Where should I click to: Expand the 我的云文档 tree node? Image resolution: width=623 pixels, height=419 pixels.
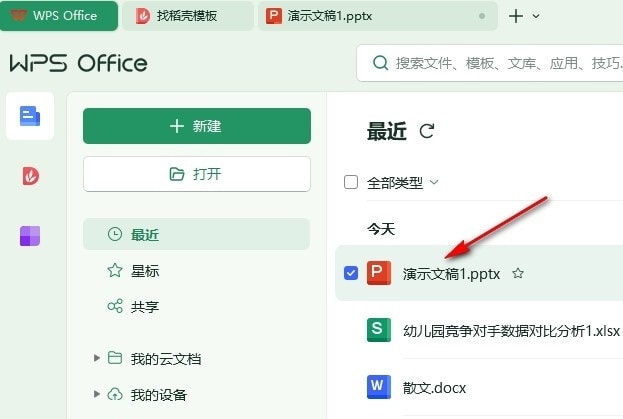(x=97, y=358)
